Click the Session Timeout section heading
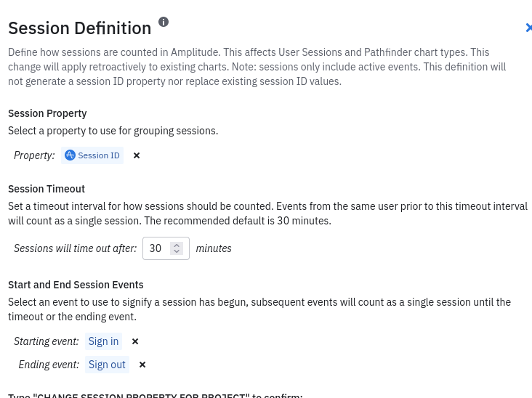Image resolution: width=532 pixels, height=398 pixels. pyautogui.click(x=47, y=189)
